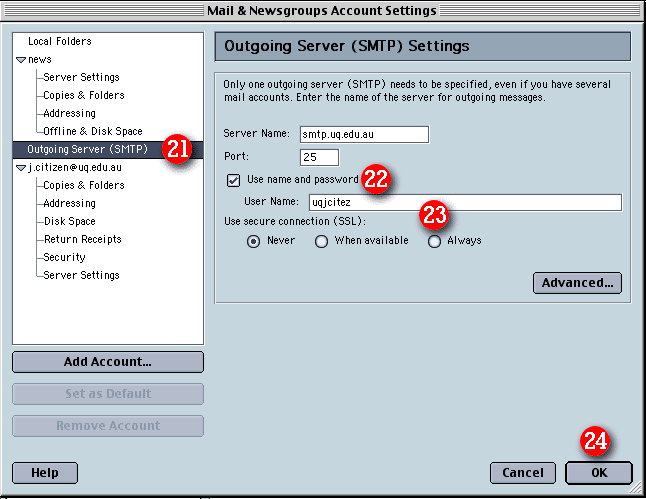Click the Server Name text field
This screenshot has width=646, height=499.
[364, 134]
